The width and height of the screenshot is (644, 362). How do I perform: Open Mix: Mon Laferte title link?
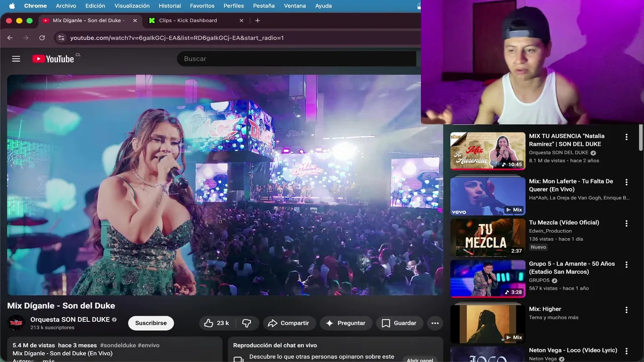pyautogui.click(x=571, y=185)
